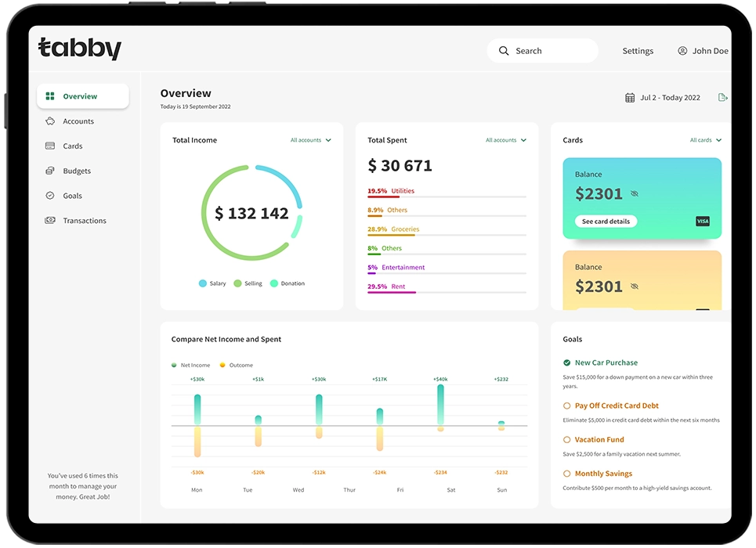
Task: Toggle balance visibility on the yellow card
Action: 635,287
